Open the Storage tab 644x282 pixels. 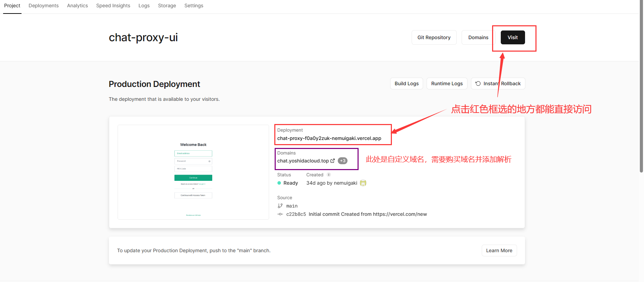coord(167,6)
